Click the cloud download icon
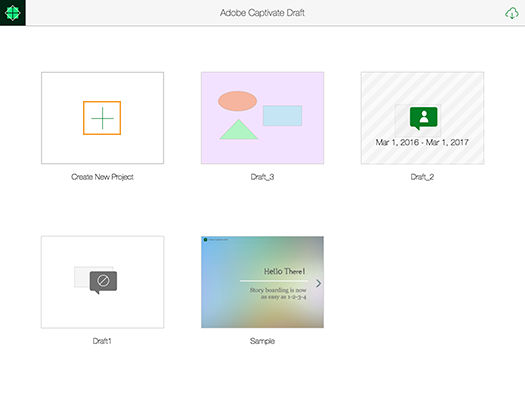Viewport: 525px width, 394px height. click(512, 13)
